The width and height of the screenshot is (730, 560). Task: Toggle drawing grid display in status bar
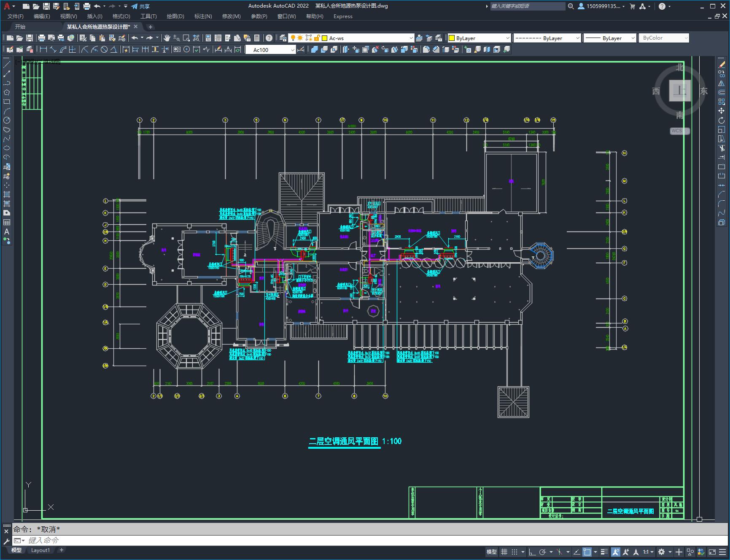click(x=504, y=552)
